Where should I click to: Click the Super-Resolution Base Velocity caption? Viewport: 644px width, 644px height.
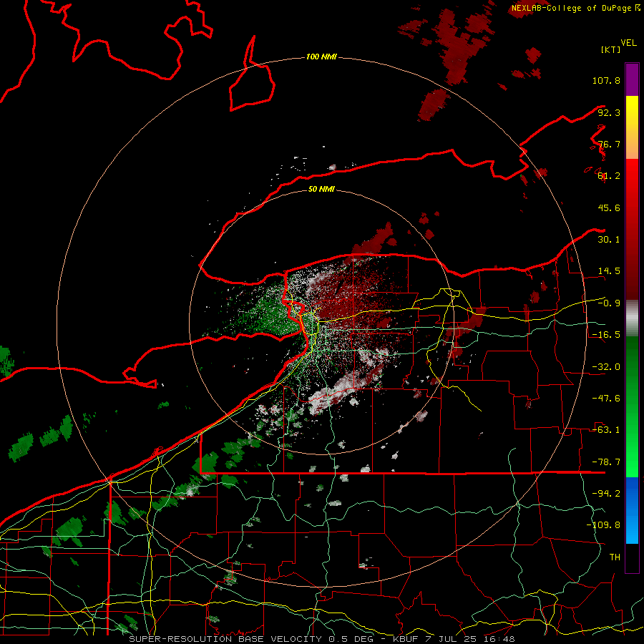coord(321,639)
